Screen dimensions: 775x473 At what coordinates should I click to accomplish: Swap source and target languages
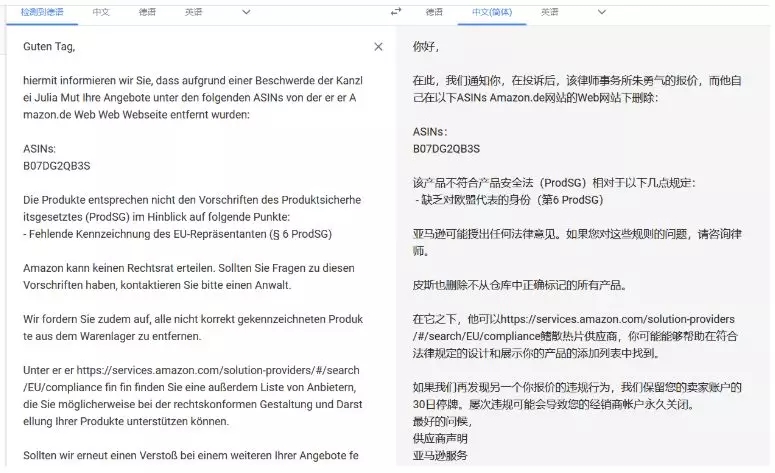396,11
